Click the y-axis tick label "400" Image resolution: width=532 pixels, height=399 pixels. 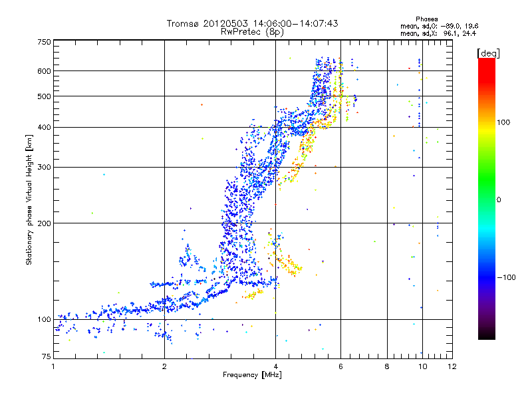(x=44, y=128)
